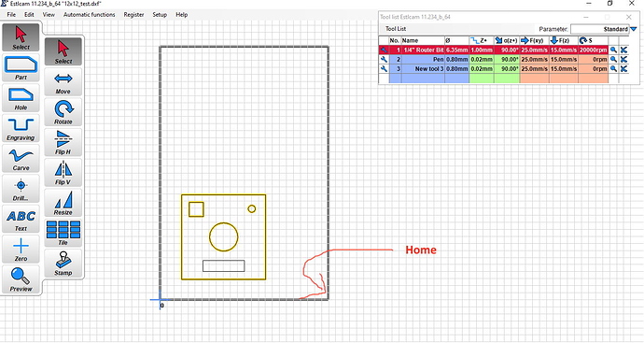This screenshot has width=644, height=343.
Task: Open the Help menu
Action: tap(182, 14)
